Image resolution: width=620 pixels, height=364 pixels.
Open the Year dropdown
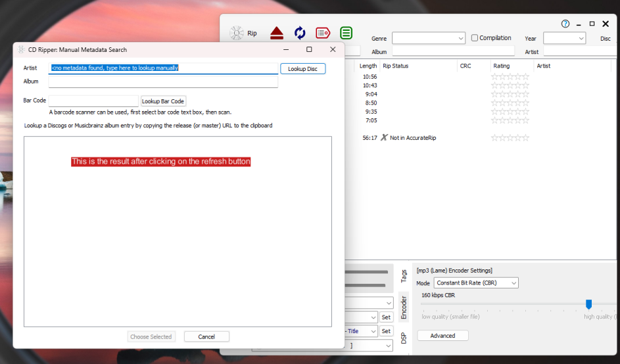click(581, 39)
